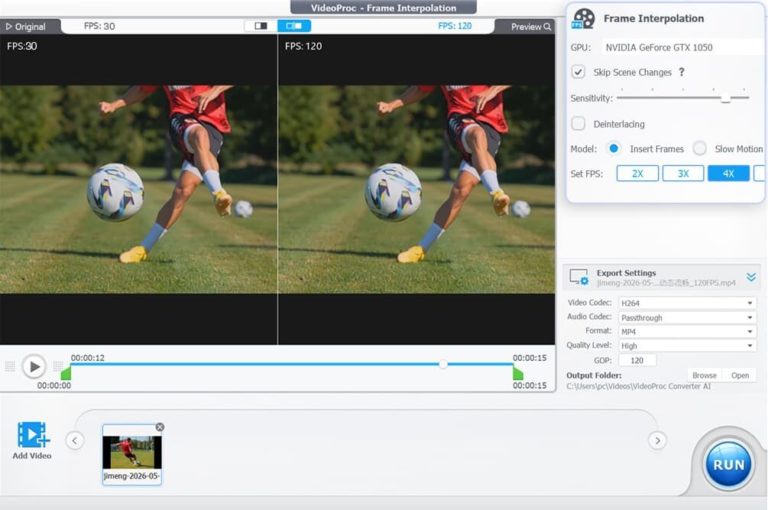Image resolution: width=768 pixels, height=510 pixels.
Task: Click the green start trim marker
Action: pyautogui.click(x=66, y=373)
